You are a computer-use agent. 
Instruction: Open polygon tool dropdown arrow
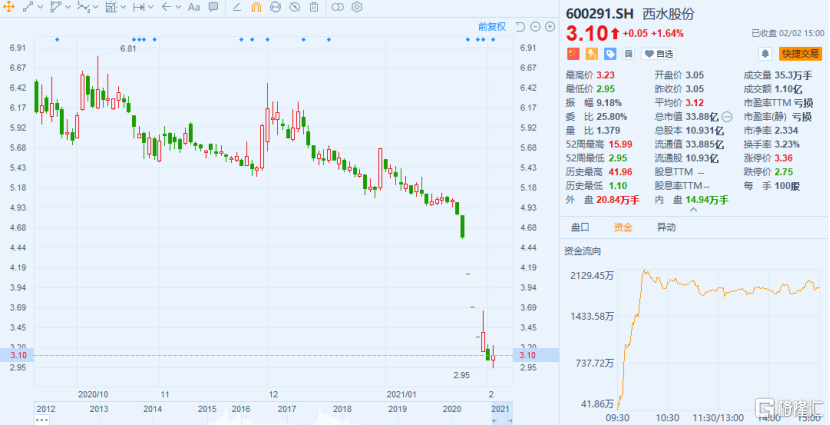click(x=68, y=7)
